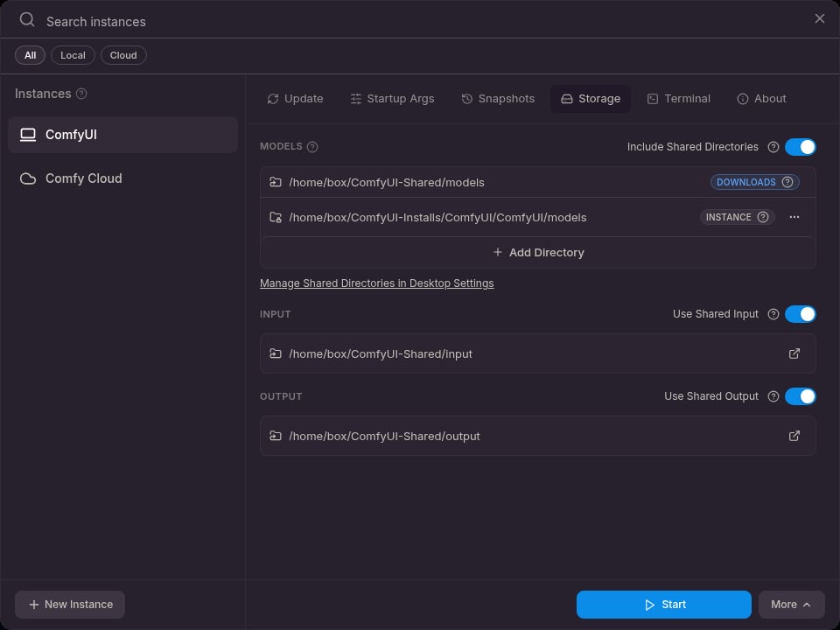Expand the More menu

(x=791, y=605)
